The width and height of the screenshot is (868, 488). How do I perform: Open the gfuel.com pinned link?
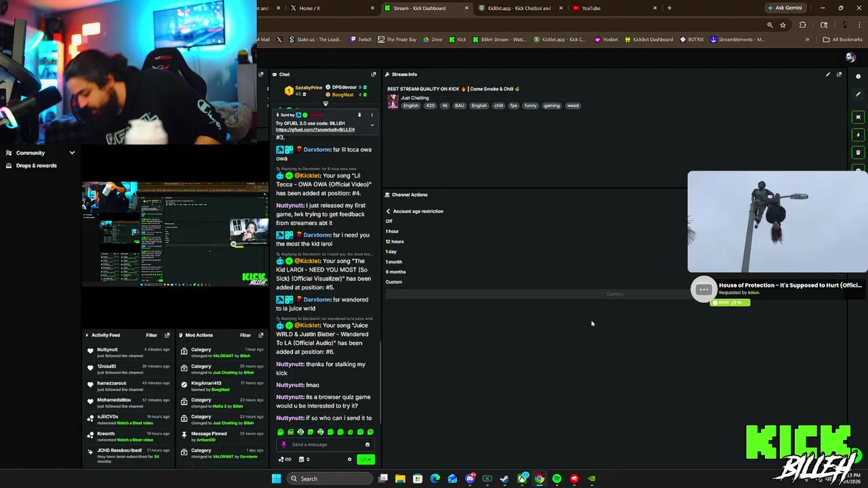click(315, 129)
